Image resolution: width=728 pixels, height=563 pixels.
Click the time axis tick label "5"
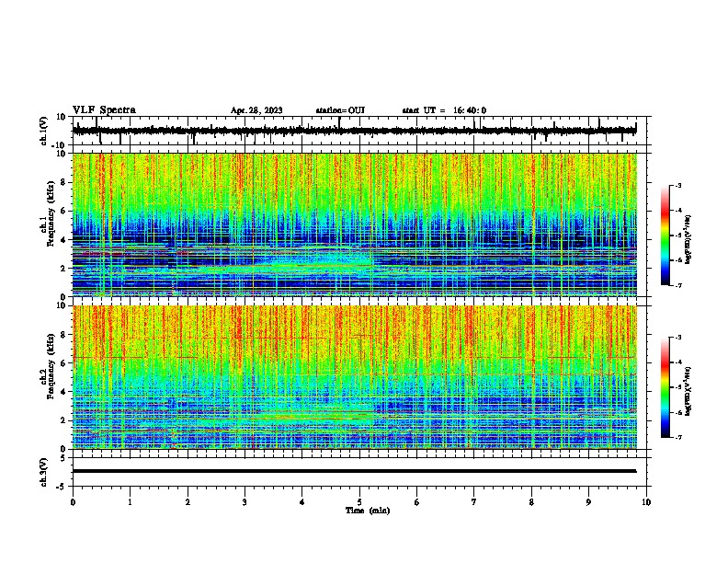pyautogui.click(x=359, y=502)
